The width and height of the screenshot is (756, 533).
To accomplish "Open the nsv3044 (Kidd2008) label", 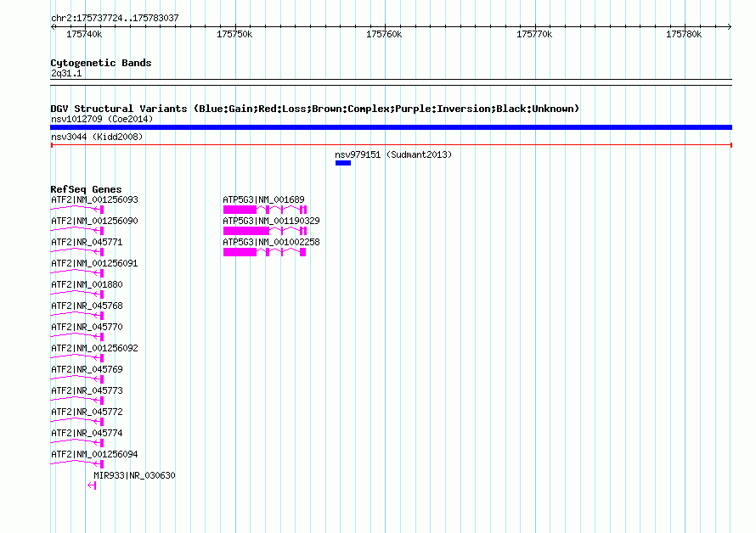I will [97, 137].
